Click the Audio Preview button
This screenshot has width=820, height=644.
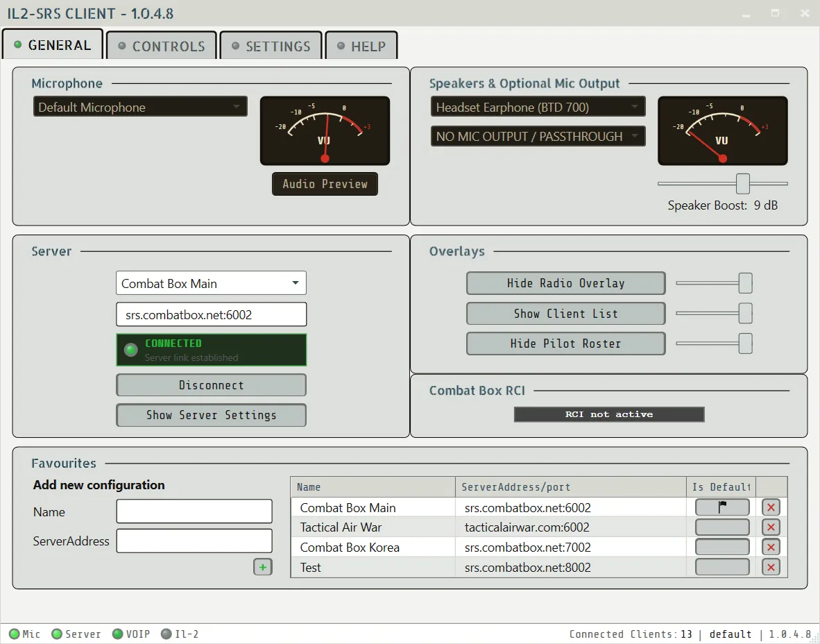(x=325, y=184)
